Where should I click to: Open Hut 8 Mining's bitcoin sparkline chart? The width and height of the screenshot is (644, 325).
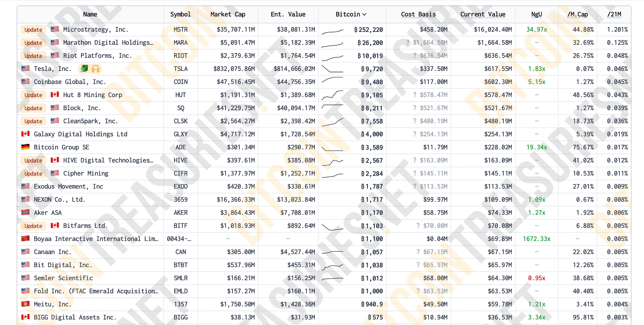point(332,95)
